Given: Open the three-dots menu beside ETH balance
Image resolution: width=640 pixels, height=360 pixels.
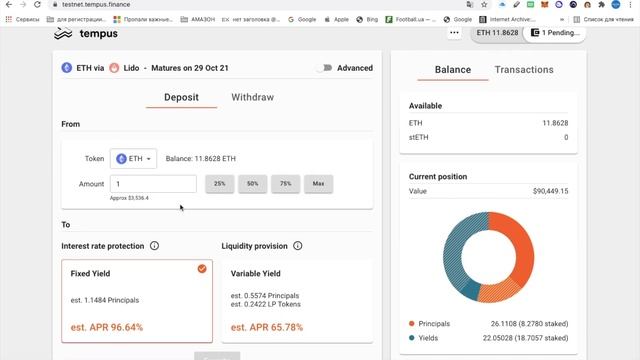Looking at the screenshot, I should [454, 33].
